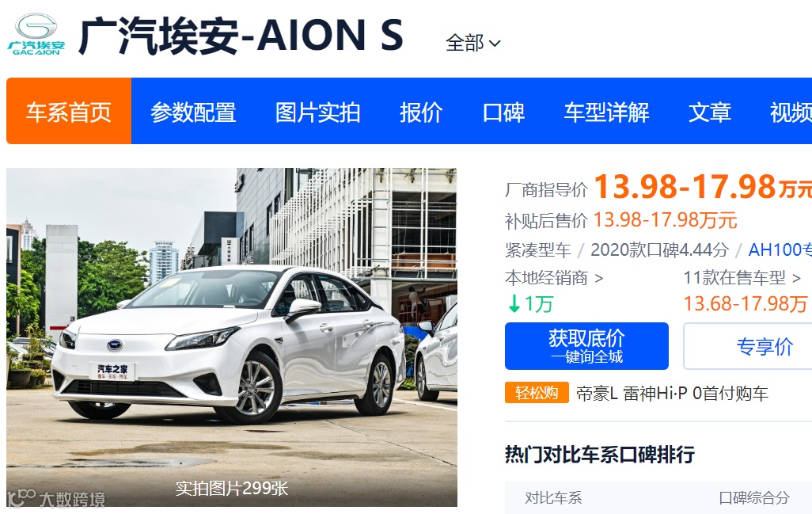Open the 视频 tab
Viewport: 812px width, 514px height.
tap(791, 112)
